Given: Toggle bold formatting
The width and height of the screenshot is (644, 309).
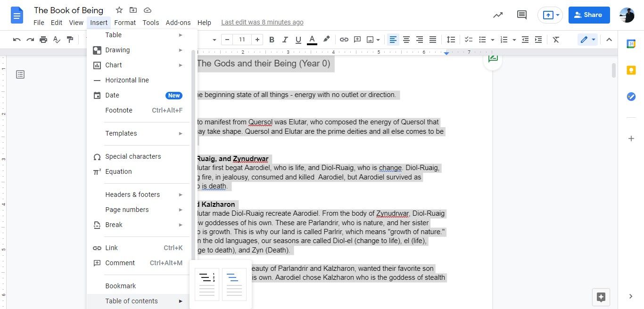Looking at the screenshot, I should tap(272, 40).
